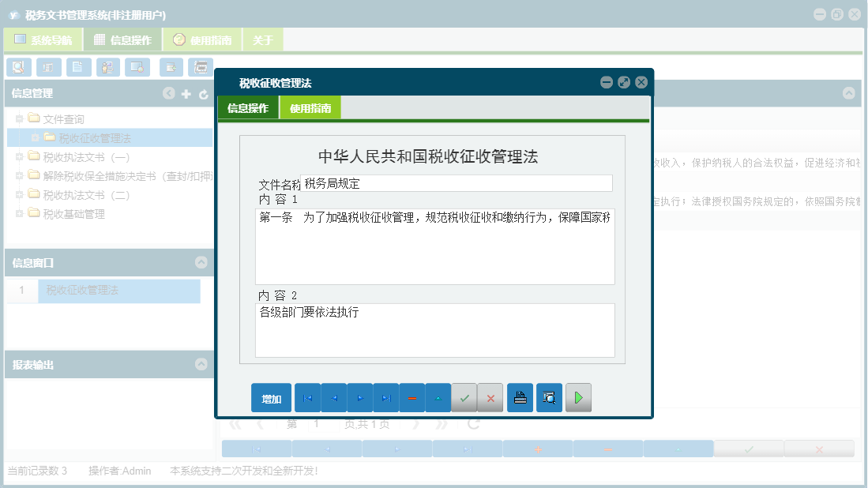Jump to the first record with the navigator icon
The image size is (868, 488).
307,397
